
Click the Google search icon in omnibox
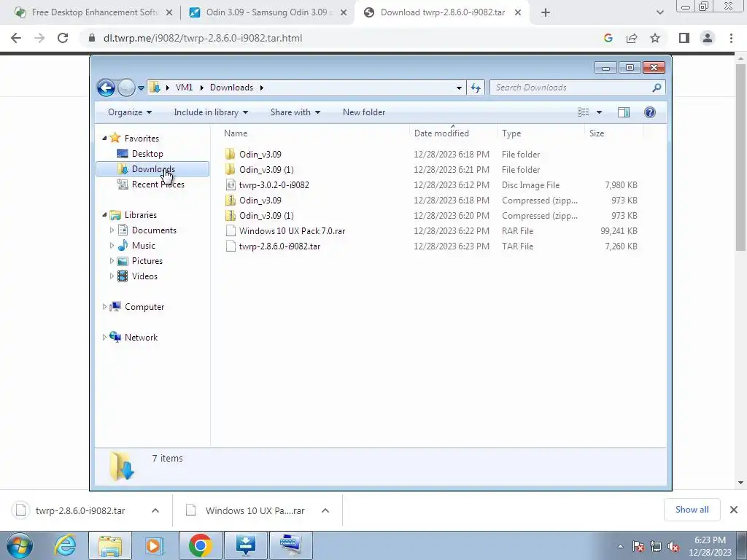[608, 38]
